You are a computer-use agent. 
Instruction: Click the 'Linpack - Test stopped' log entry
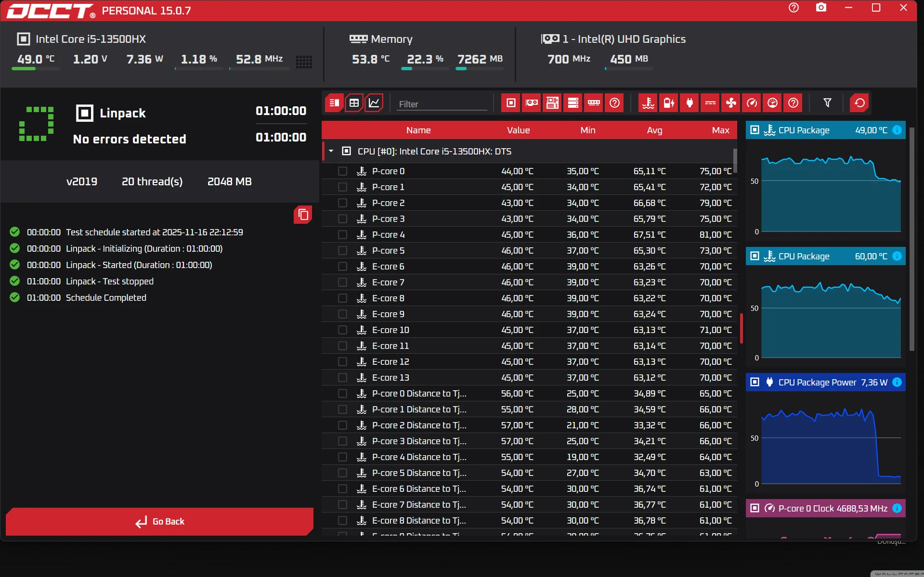coord(110,281)
